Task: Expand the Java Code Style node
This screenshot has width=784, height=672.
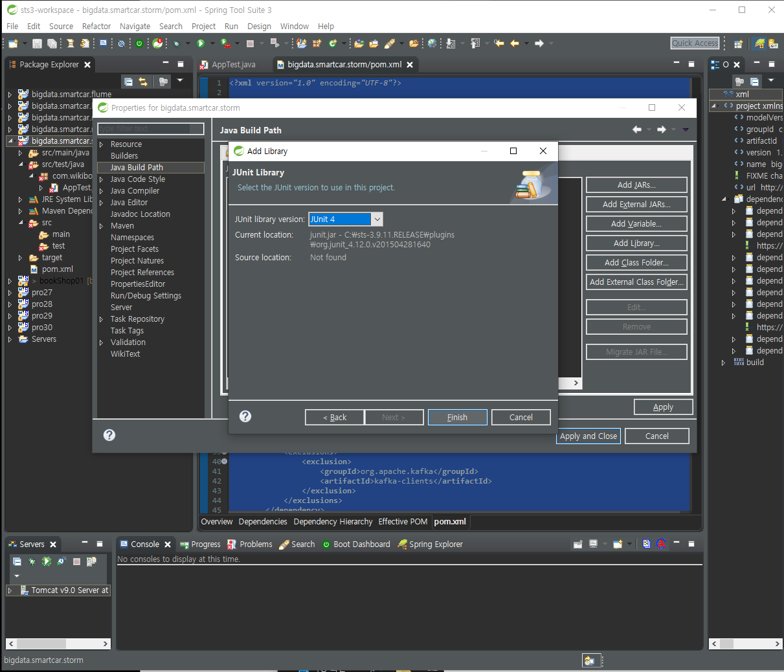Action: [x=102, y=179]
